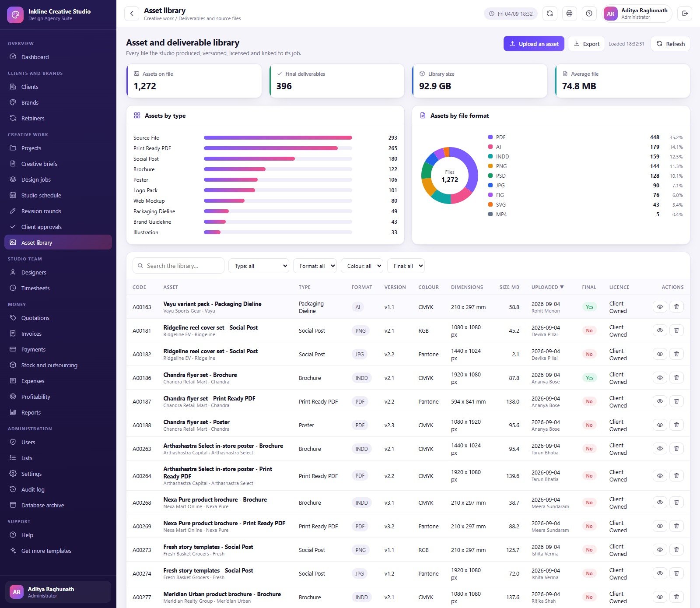Viewport: 700px width, 608px height.
Task: View asset A00182 with eye icon
Action: pos(660,354)
